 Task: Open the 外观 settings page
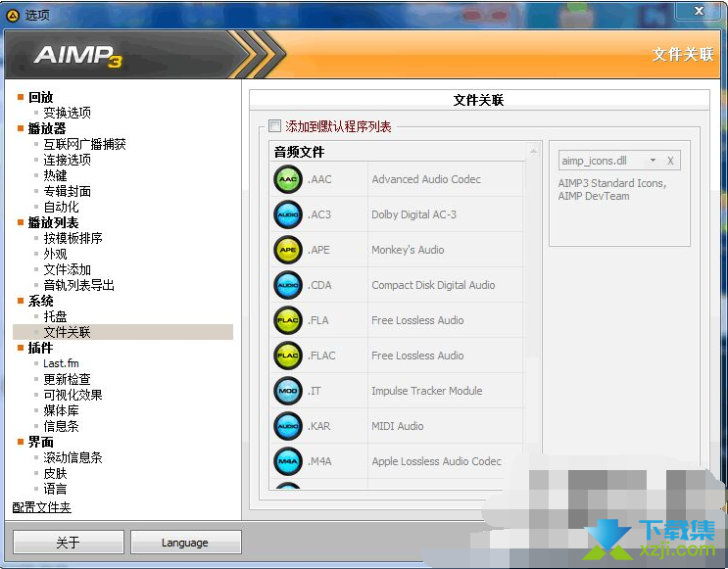[x=55, y=254]
